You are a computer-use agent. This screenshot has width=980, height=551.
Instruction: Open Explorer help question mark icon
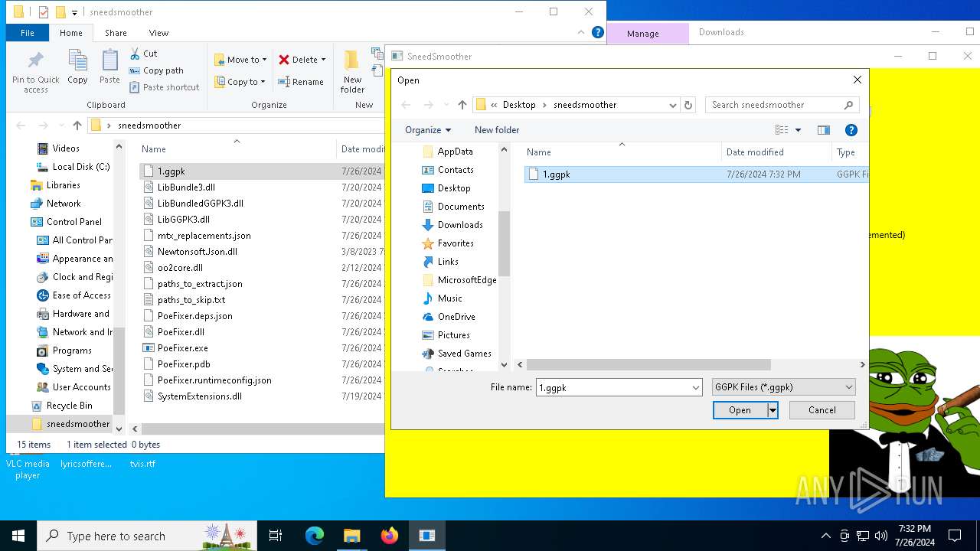pyautogui.click(x=598, y=32)
